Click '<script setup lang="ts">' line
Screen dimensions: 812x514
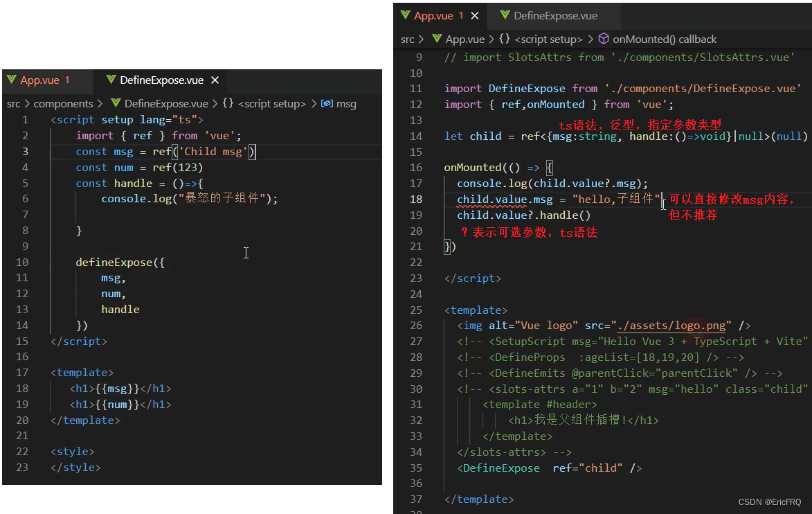tap(127, 120)
